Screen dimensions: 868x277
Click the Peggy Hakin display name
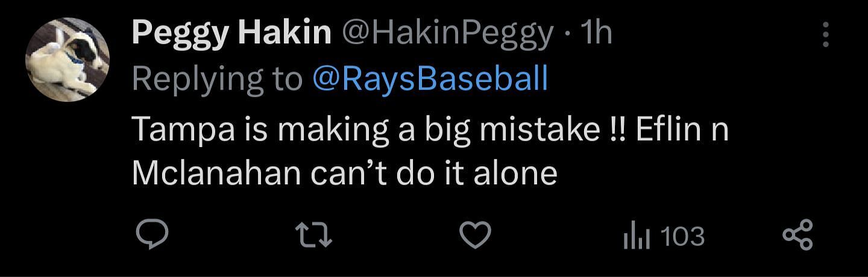coord(231,33)
